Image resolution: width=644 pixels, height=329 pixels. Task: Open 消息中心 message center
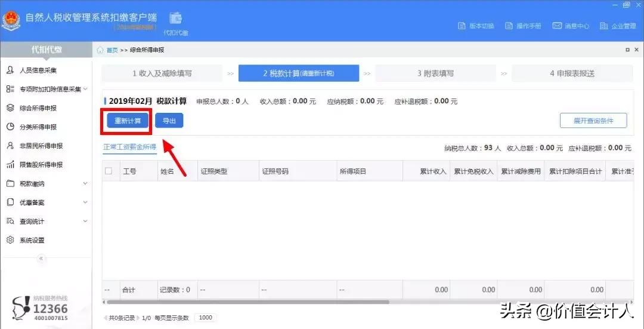pos(571,26)
